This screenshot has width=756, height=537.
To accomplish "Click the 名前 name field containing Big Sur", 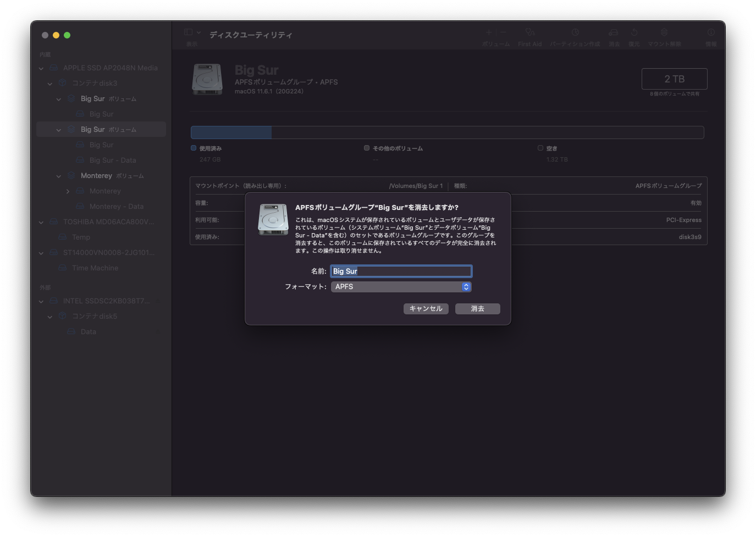I will point(401,271).
